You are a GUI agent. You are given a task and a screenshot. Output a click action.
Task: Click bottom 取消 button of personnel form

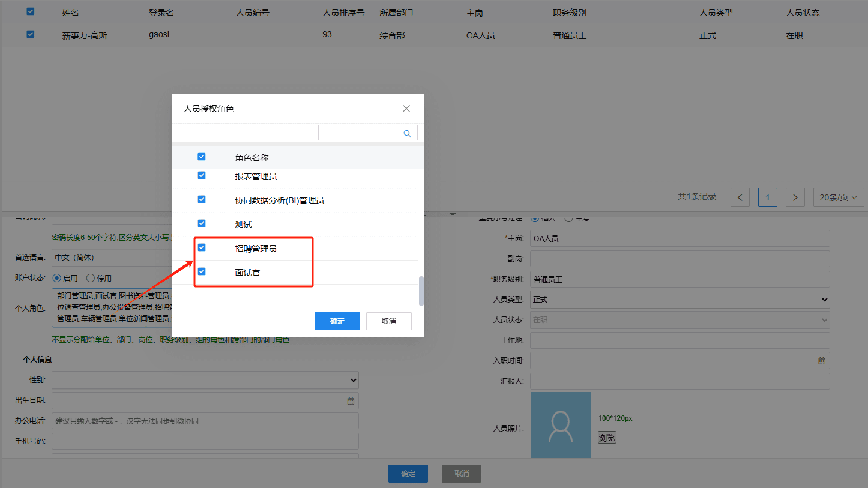[462, 474]
